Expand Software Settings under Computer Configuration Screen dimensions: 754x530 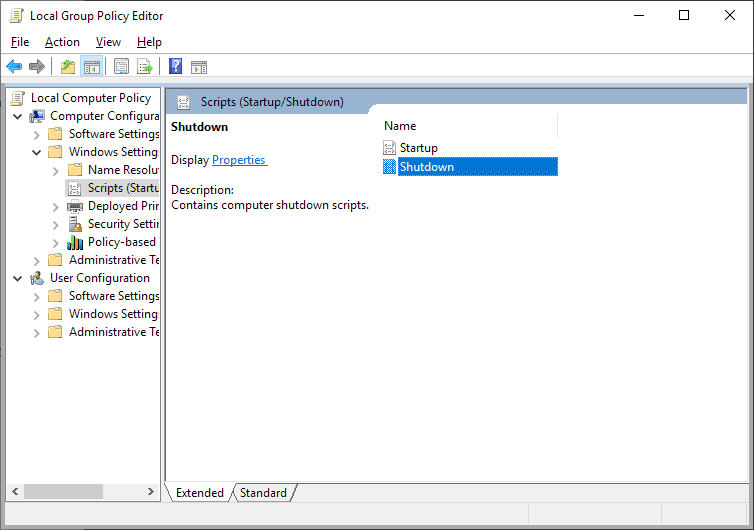tap(37, 135)
